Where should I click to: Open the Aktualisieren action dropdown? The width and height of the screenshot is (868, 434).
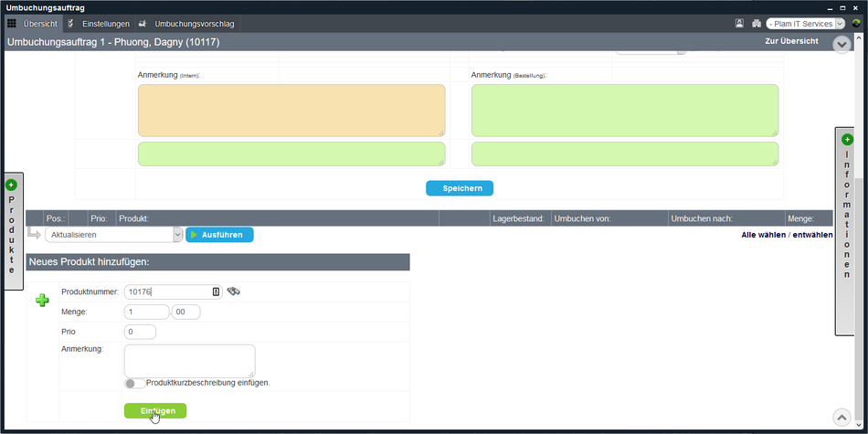[114, 235]
